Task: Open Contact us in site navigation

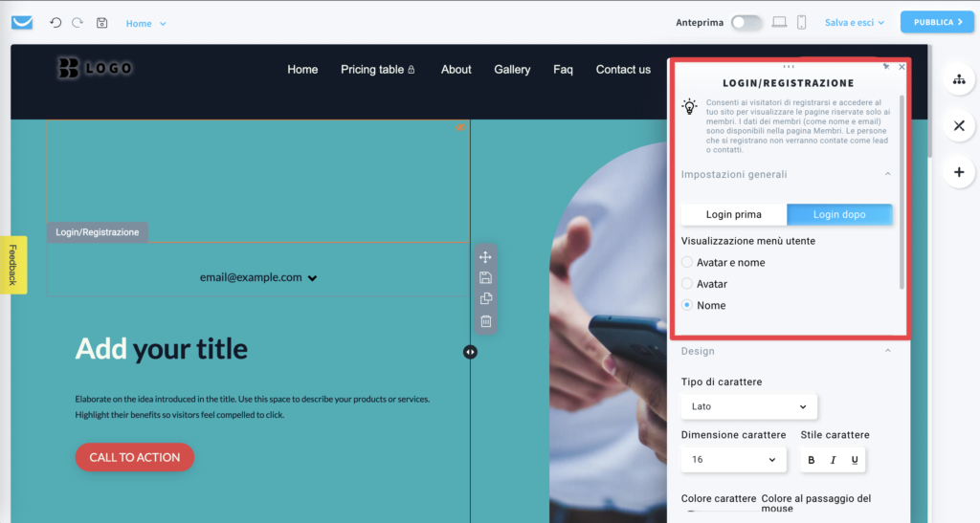Action: [623, 69]
